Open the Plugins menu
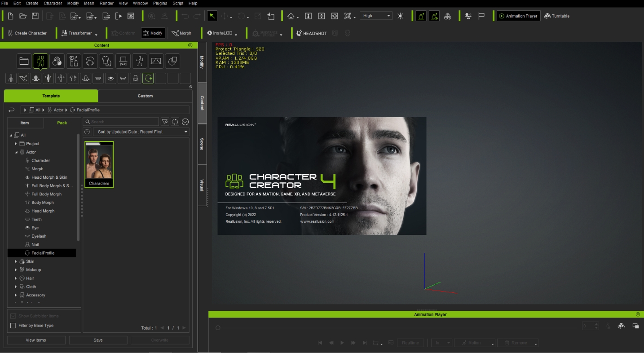Screen dimensions: 644x353 click(x=160, y=3)
